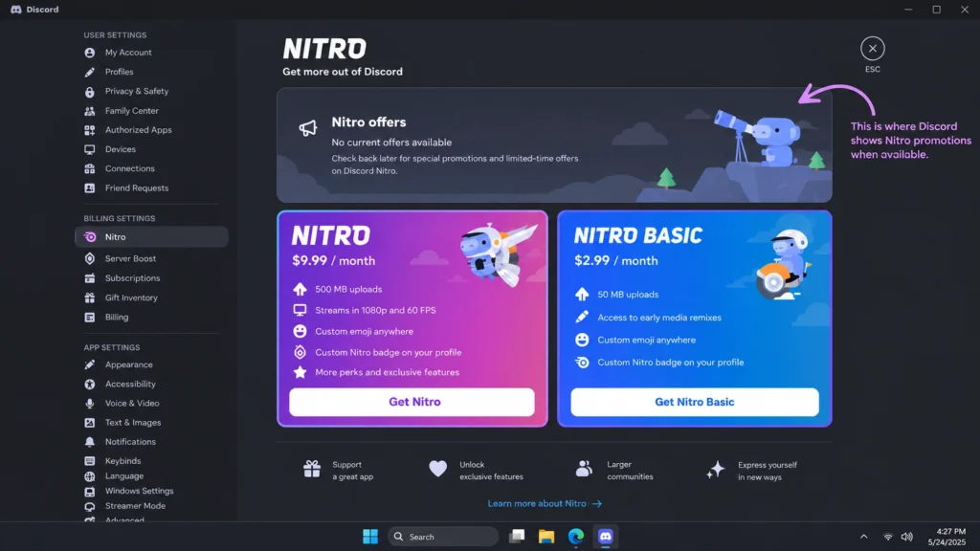The width and height of the screenshot is (980, 551).
Task: Click the Server Boost gem icon
Action: [x=90, y=258]
